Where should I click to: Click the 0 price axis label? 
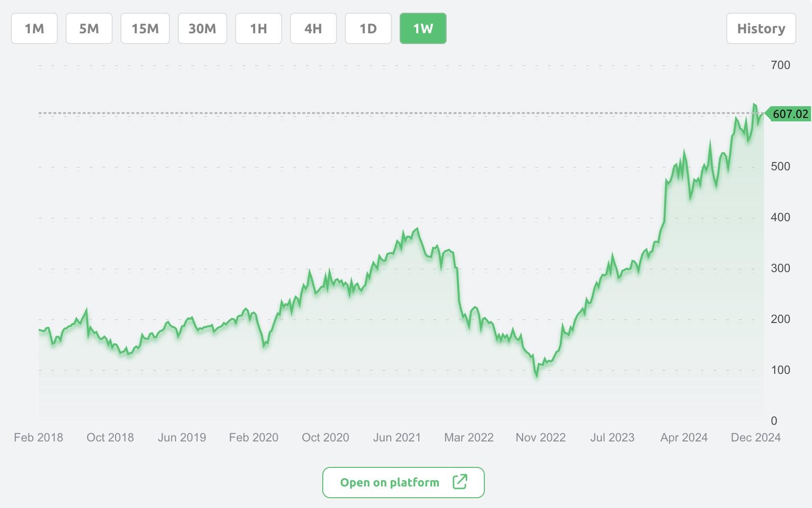coord(774,421)
